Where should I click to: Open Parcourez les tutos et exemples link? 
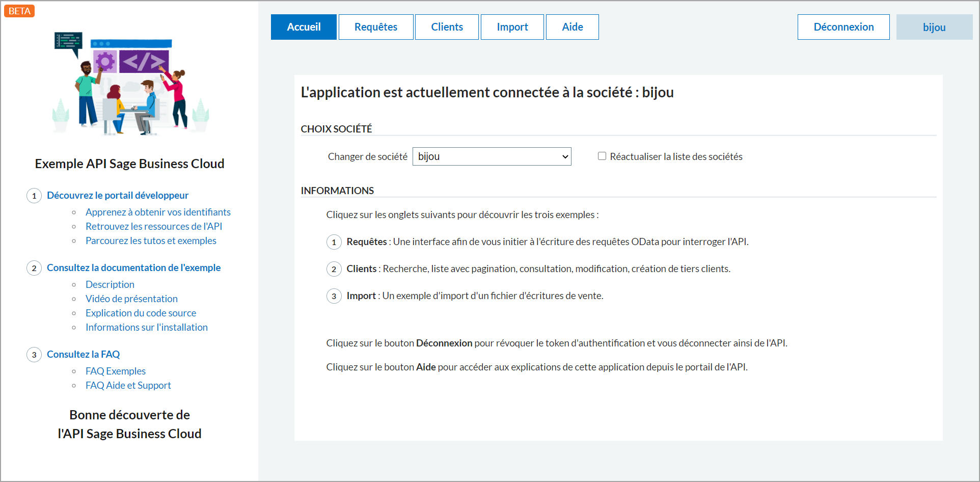coord(151,240)
